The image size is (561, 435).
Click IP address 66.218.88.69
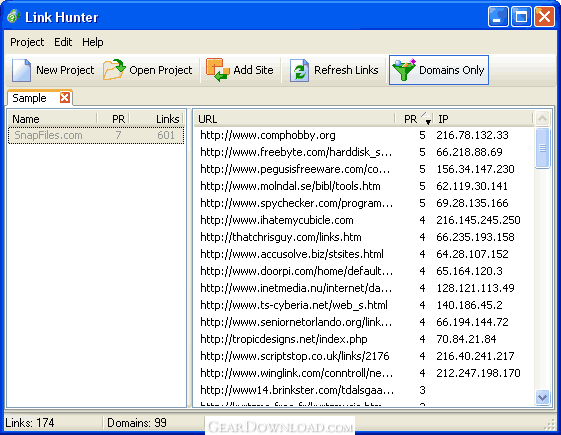469,152
